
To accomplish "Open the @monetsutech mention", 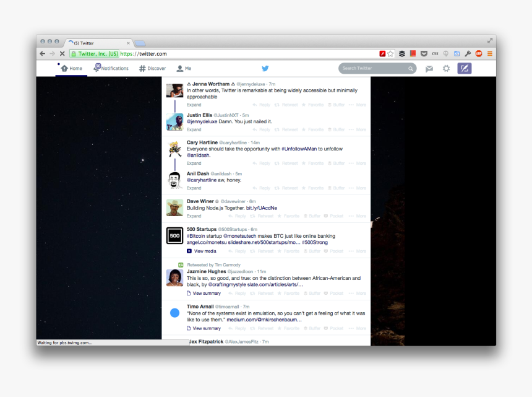I will pyautogui.click(x=239, y=236).
